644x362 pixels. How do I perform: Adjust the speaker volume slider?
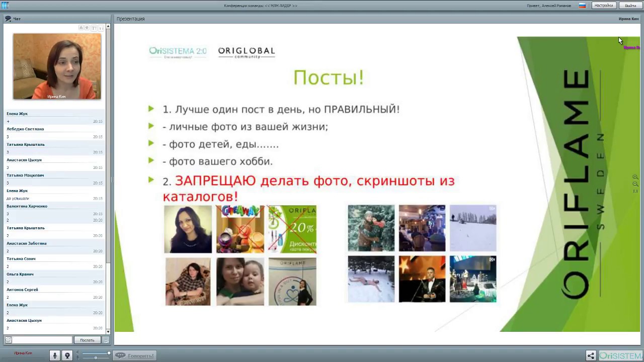(x=95, y=353)
